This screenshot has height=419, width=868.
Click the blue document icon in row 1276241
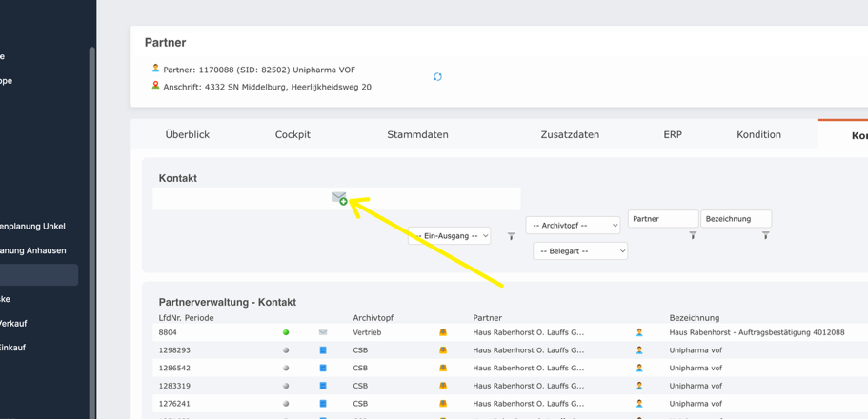click(323, 404)
